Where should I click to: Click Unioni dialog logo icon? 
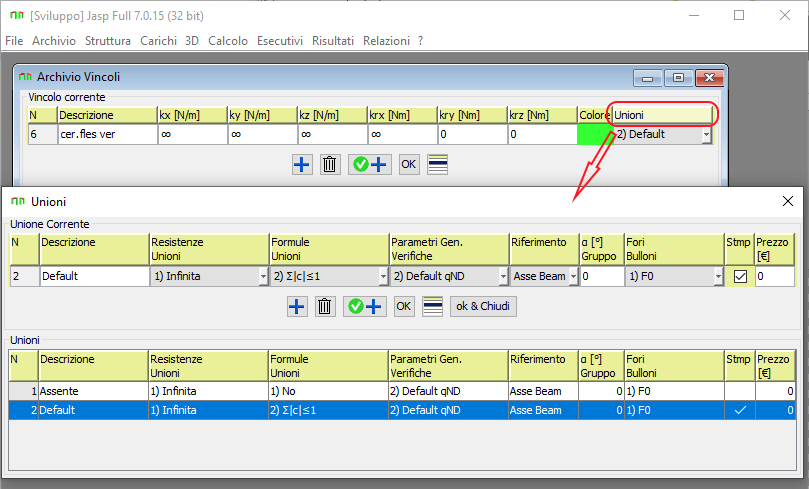[18, 201]
